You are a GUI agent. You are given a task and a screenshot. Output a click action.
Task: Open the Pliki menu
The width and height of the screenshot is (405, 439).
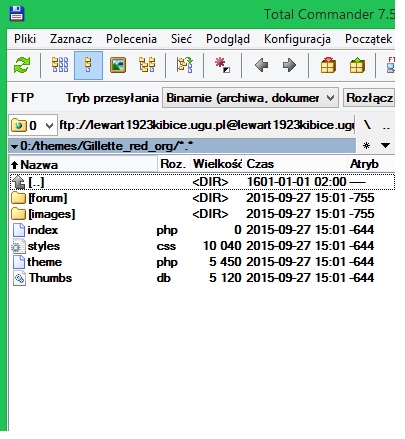click(25, 39)
